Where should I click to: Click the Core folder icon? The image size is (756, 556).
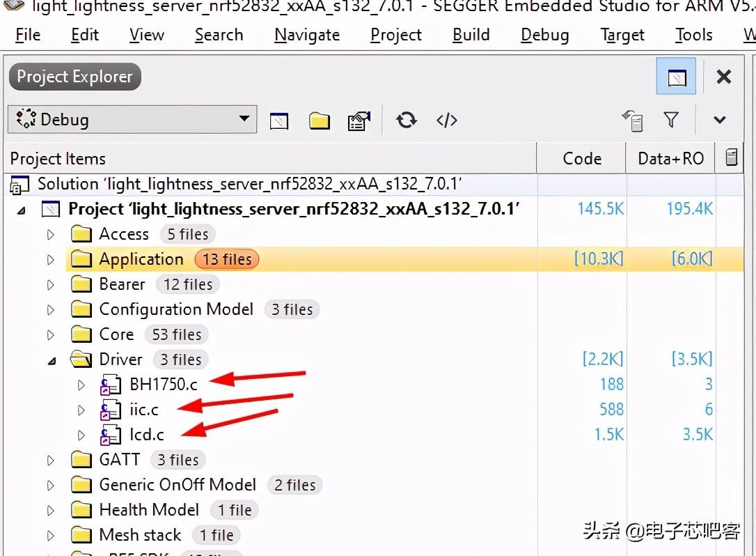pos(81,334)
